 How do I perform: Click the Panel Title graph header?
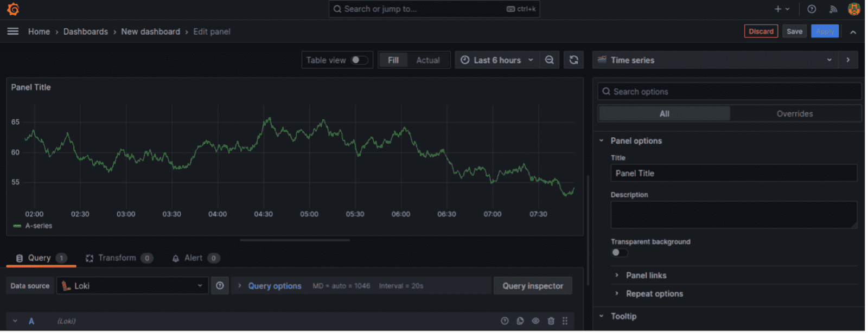[31, 87]
